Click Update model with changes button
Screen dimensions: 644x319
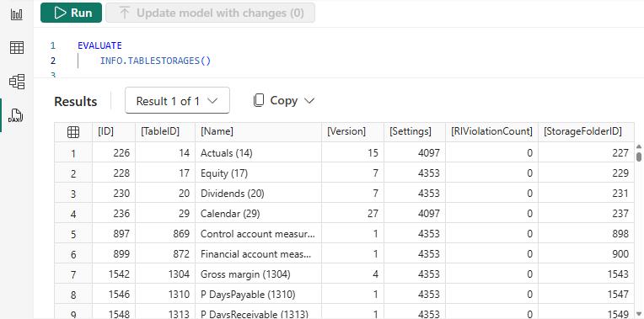[210, 13]
